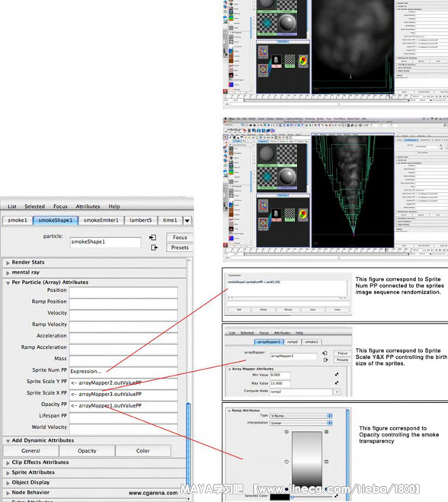Image resolution: width=448 pixels, height=502 pixels.
Task: Remove the middle ramp entry using its box
Action: click(326, 462)
